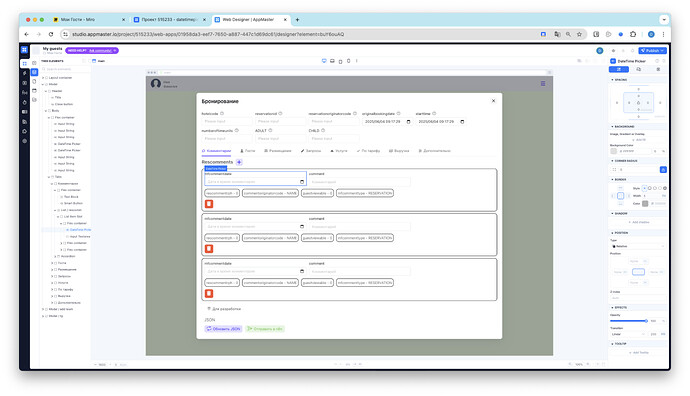The width and height of the screenshot is (690, 396).
Task: Click the Background Color swatch
Action: (x=613, y=151)
